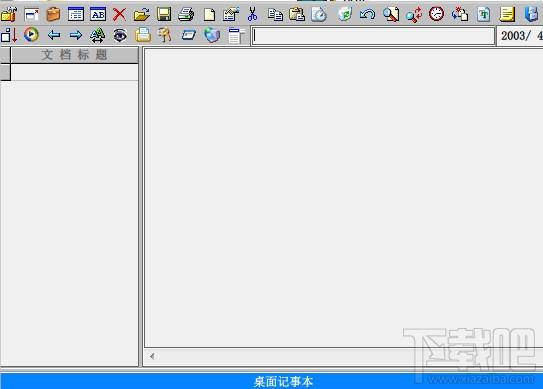Click the 文档标题 column header
Viewport: 543px width, 389px height.
pyautogui.click(x=74, y=55)
